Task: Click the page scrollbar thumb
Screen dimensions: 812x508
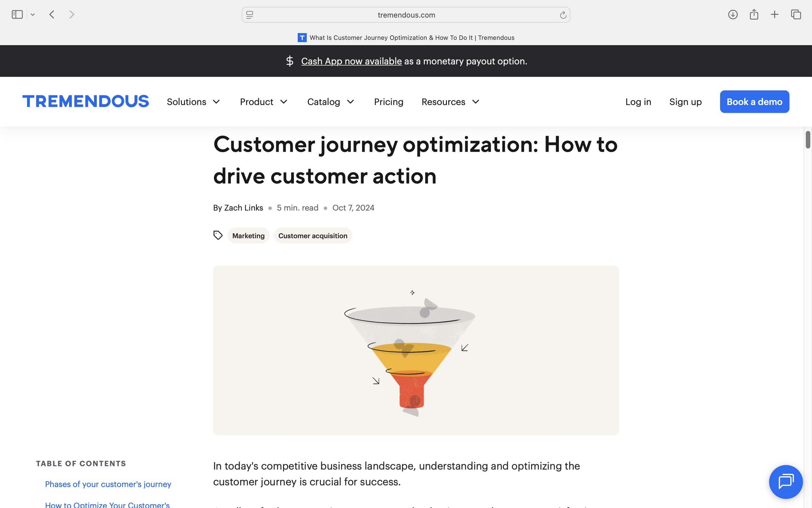Action: tap(808, 140)
